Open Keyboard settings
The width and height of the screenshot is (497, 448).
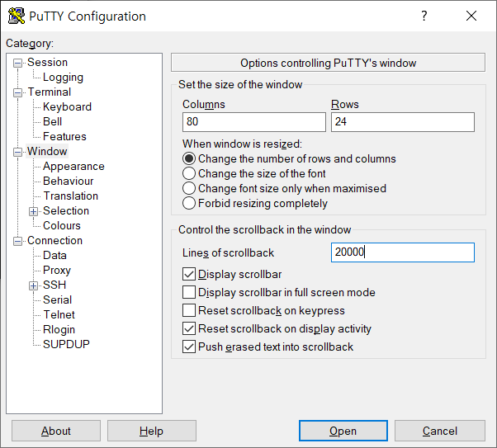tap(67, 106)
